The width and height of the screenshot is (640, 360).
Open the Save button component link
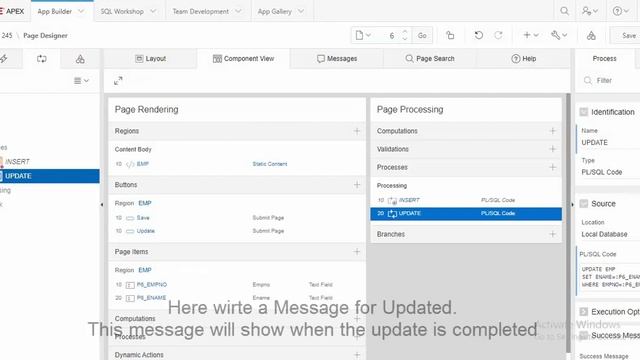tap(143, 218)
